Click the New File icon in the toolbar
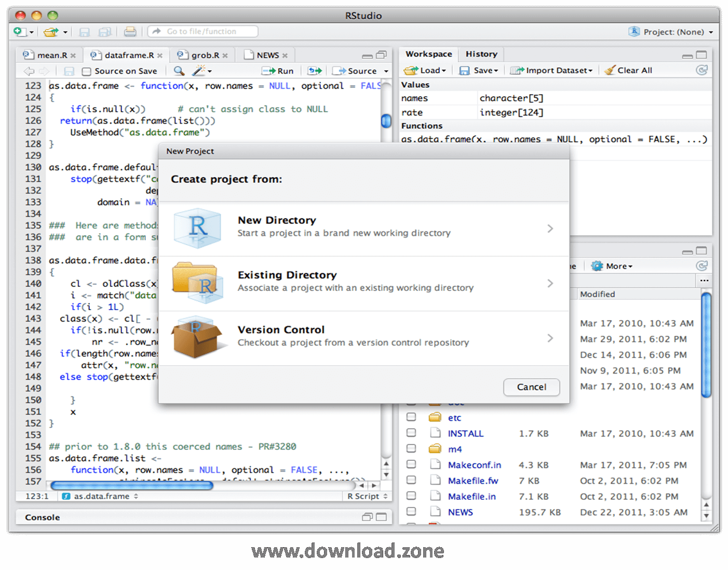Viewport: 728px width, 570px height. click(x=20, y=32)
